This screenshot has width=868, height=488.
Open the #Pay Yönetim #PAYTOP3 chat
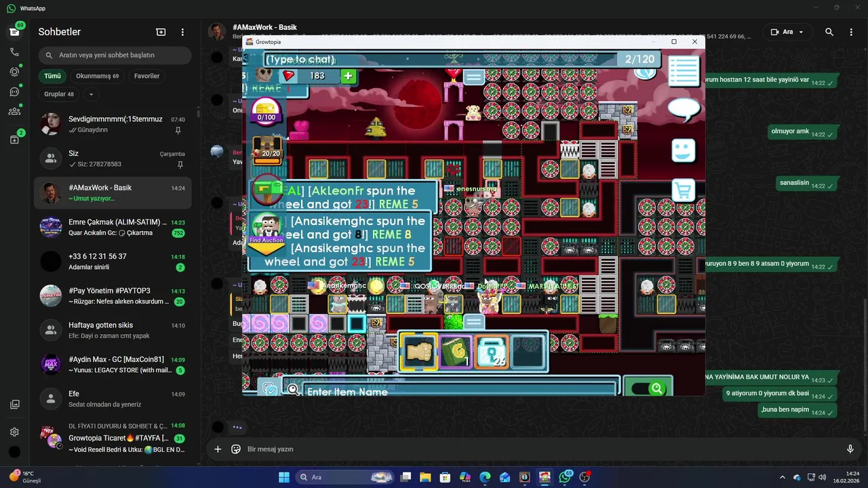113,296
